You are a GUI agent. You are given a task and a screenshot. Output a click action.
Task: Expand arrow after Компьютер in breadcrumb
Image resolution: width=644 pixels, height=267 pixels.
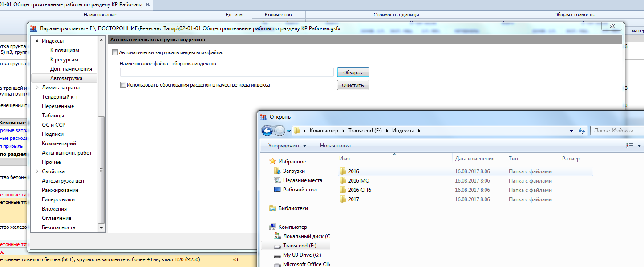tap(343, 131)
